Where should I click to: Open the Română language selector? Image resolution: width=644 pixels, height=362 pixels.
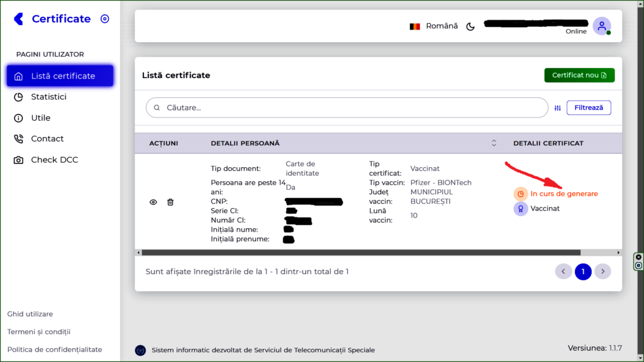tap(434, 26)
